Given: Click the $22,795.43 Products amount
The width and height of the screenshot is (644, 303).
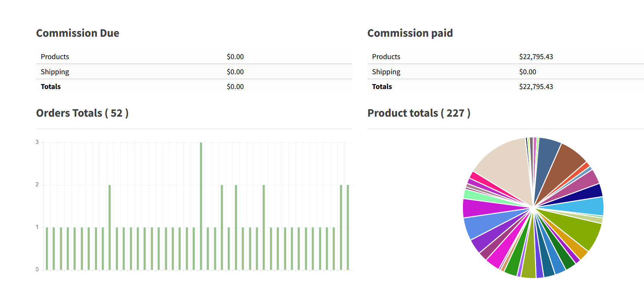Looking at the screenshot, I should coord(536,57).
